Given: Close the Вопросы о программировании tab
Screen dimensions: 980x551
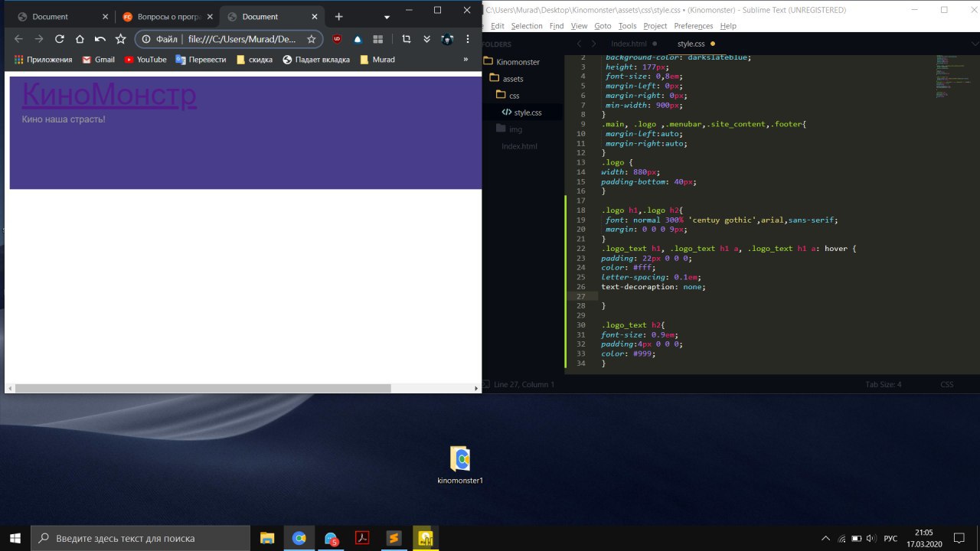Looking at the screenshot, I should point(210,17).
